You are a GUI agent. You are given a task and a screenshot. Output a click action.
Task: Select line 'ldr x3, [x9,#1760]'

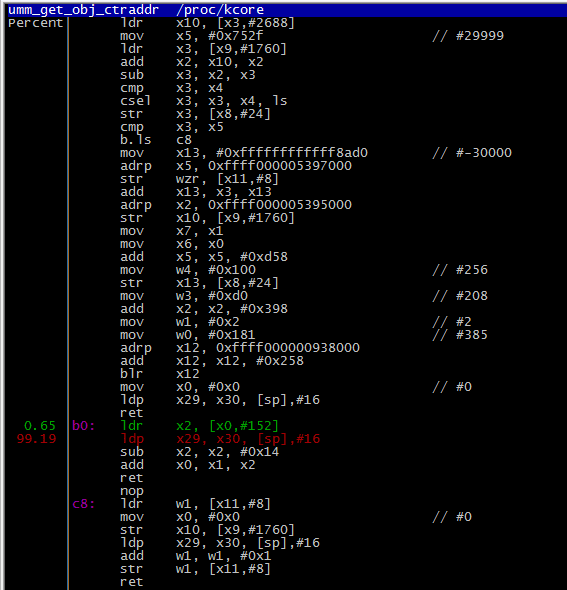[203, 49]
